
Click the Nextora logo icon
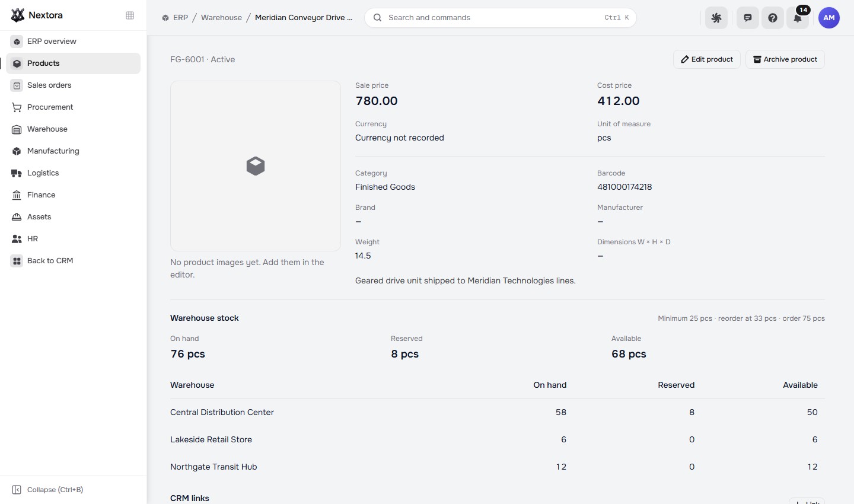click(18, 15)
